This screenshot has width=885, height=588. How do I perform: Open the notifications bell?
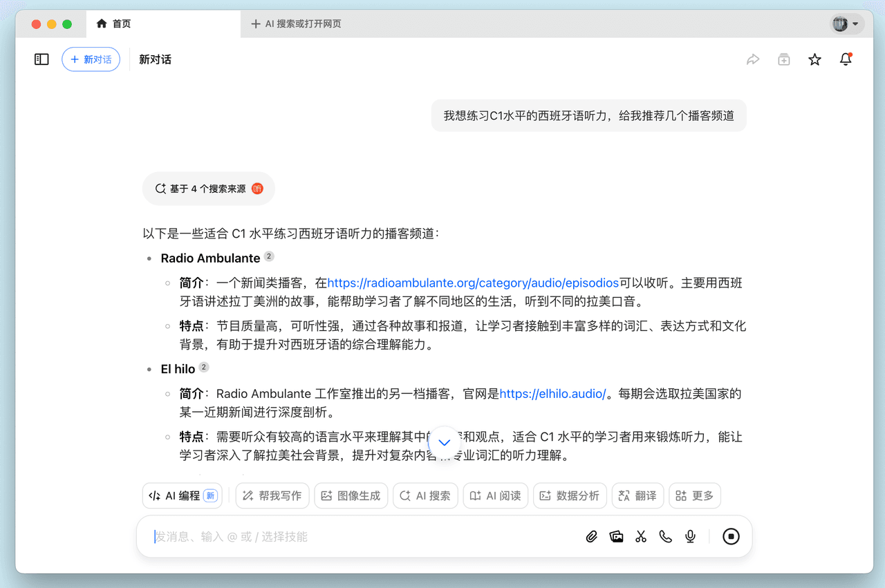tap(846, 59)
